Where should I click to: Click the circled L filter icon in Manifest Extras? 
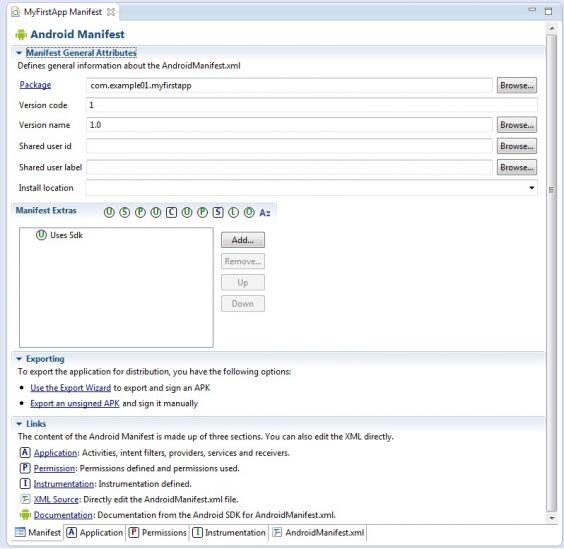click(x=233, y=213)
